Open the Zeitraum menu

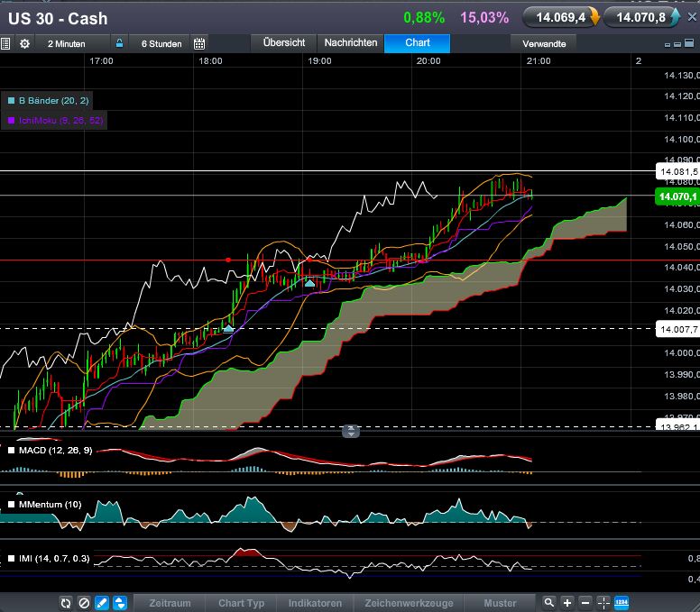(170, 603)
